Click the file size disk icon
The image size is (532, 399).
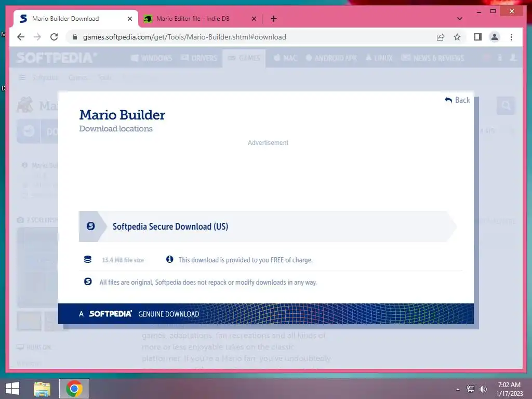tap(87, 260)
